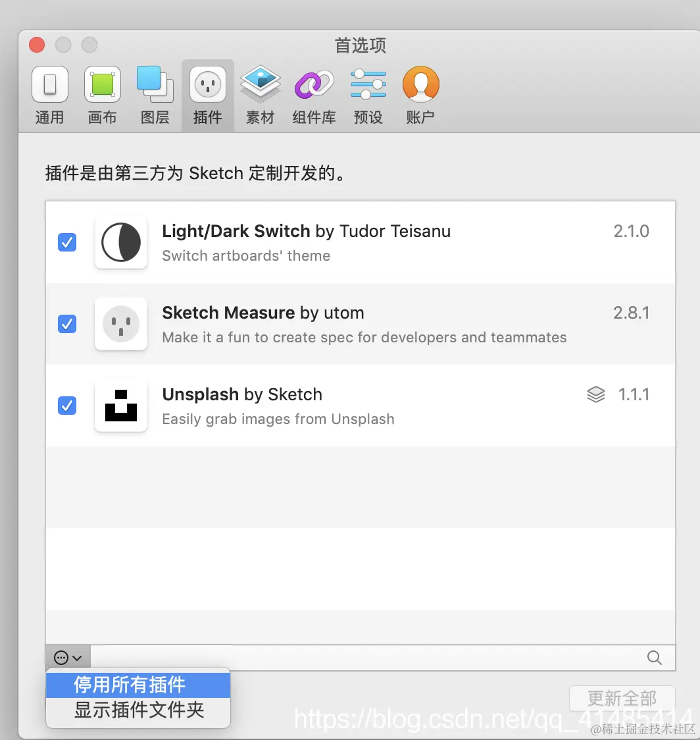Open the plugin actions ellipsis dropdown

pyautogui.click(x=68, y=658)
